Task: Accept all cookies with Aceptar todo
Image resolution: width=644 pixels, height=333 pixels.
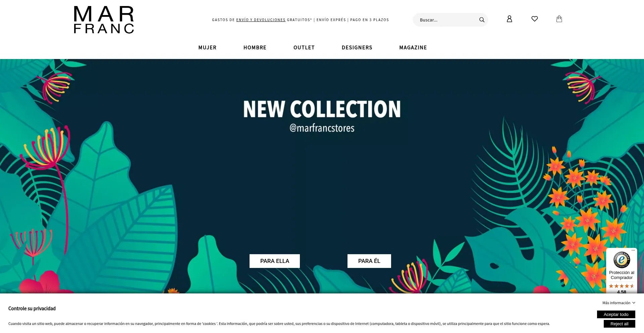Action: 616,315
